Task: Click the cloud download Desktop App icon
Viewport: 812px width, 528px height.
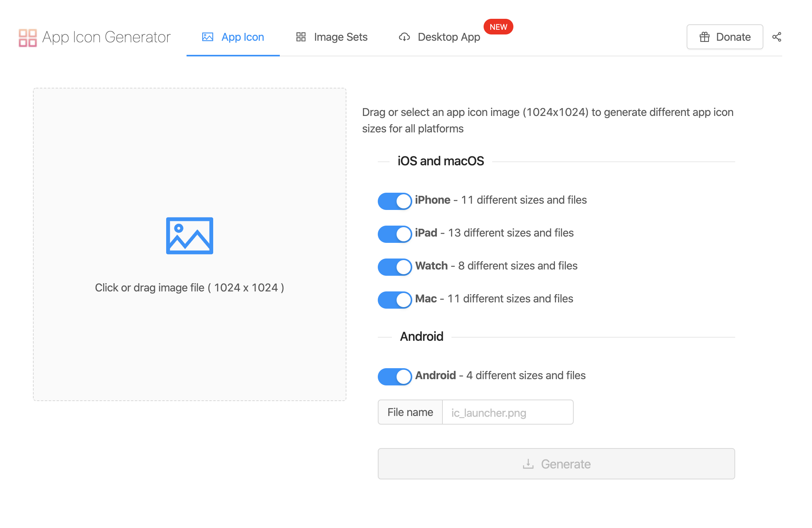Action: (404, 37)
